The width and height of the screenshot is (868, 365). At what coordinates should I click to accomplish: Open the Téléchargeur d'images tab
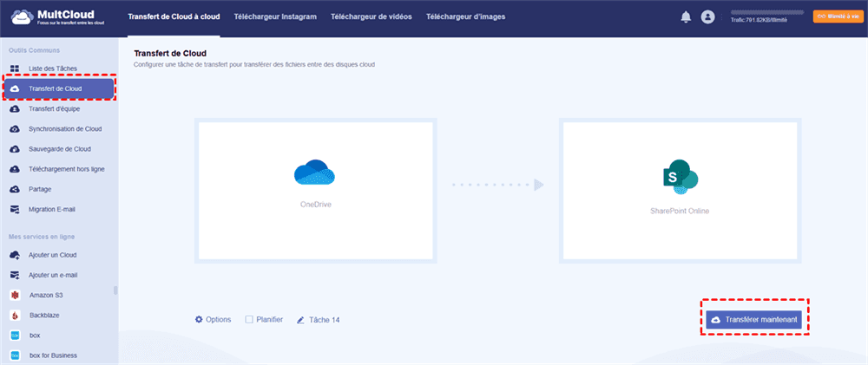(x=465, y=16)
